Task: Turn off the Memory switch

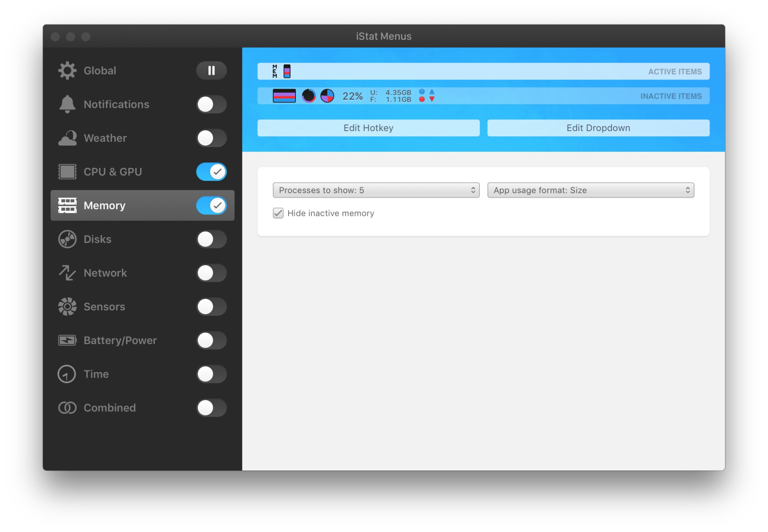Action: (x=211, y=206)
